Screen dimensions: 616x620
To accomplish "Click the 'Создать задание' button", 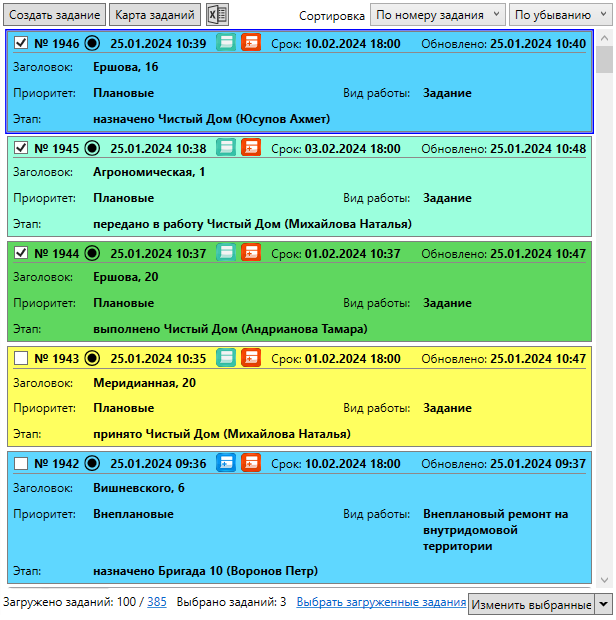I will click(x=54, y=15).
